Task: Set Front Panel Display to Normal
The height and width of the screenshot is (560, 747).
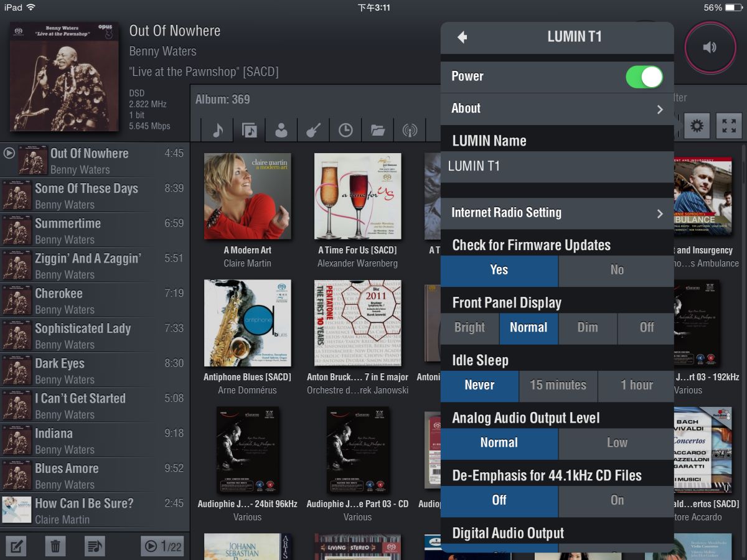Action: (529, 328)
